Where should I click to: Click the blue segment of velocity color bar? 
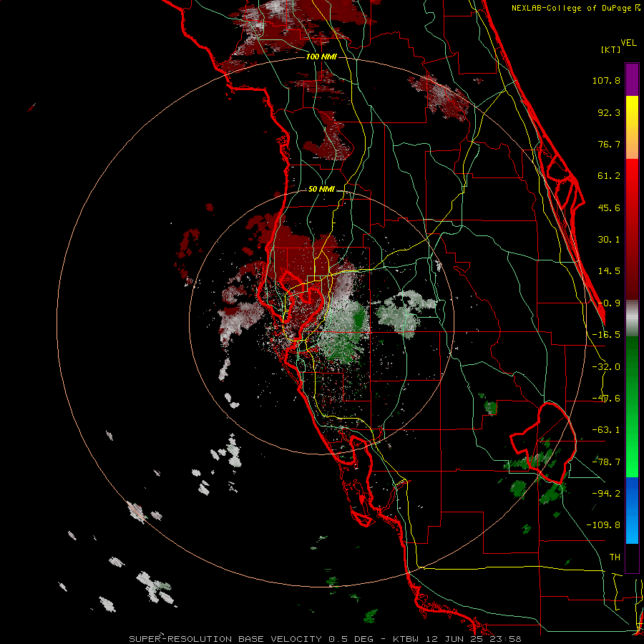pyautogui.click(x=632, y=510)
